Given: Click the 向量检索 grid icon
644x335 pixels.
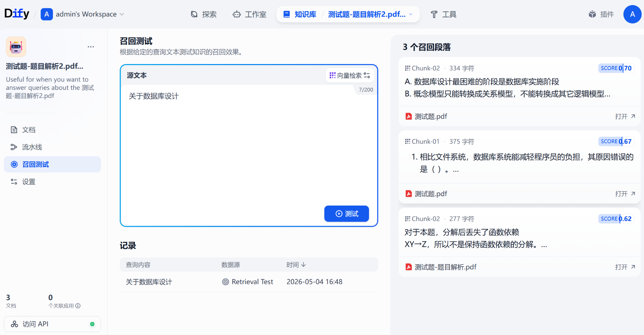Looking at the screenshot, I should coord(332,75).
